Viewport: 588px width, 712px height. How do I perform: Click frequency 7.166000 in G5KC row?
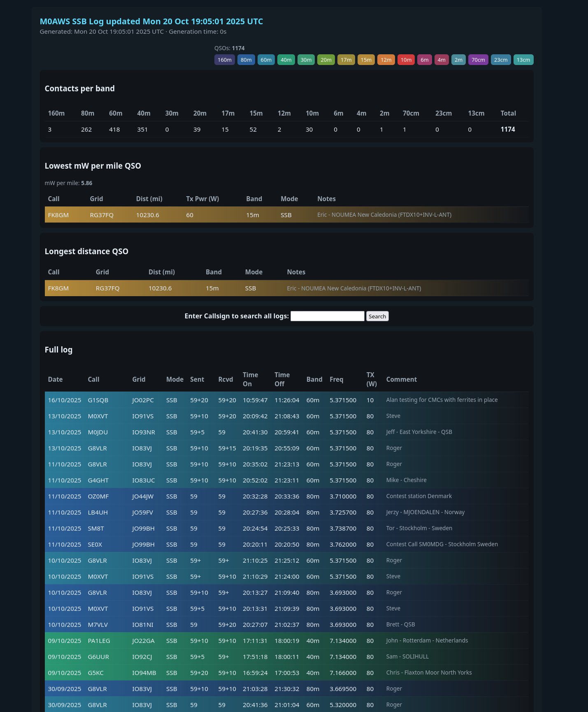(x=343, y=673)
